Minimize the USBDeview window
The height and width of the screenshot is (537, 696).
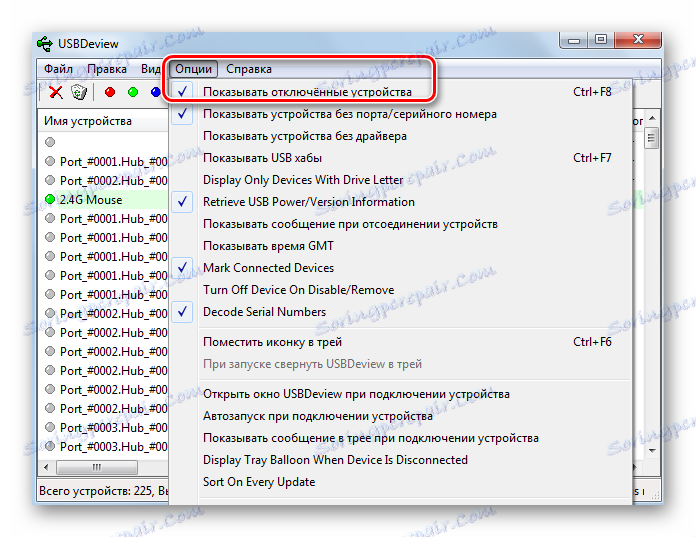point(574,40)
